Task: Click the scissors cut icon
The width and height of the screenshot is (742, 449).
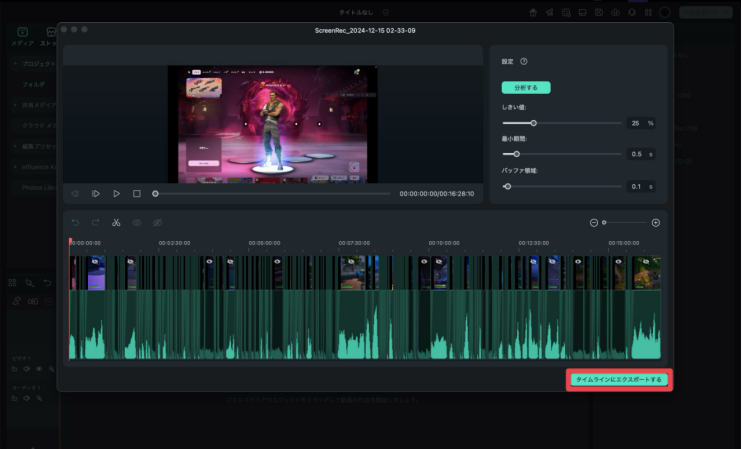Action: (x=116, y=222)
